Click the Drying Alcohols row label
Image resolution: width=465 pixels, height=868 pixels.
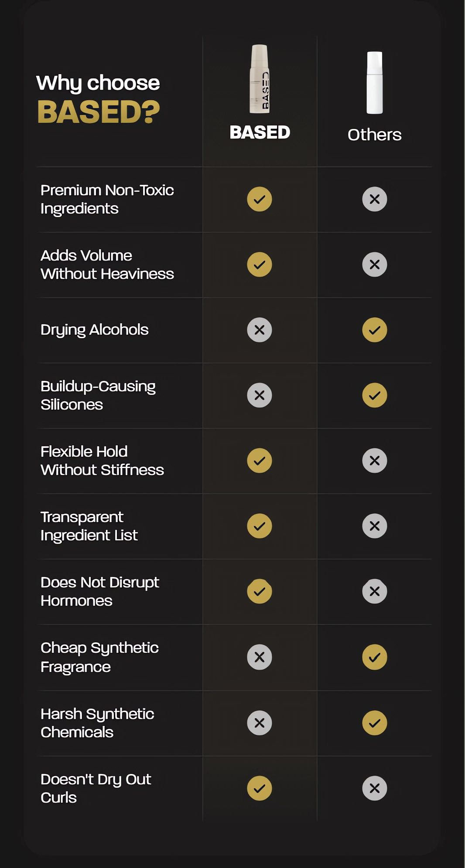(95, 330)
